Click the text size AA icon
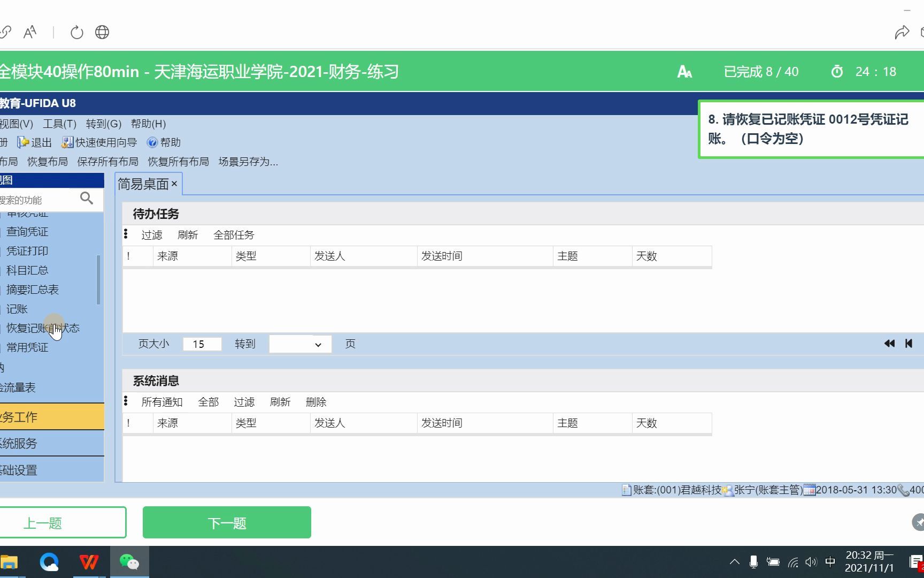The width and height of the screenshot is (924, 578). pos(30,33)
